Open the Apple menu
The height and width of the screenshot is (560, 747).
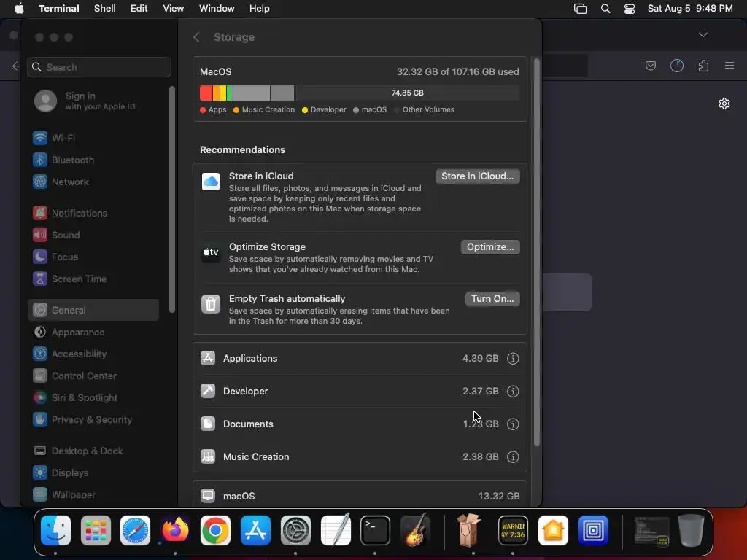click(19, 9)
